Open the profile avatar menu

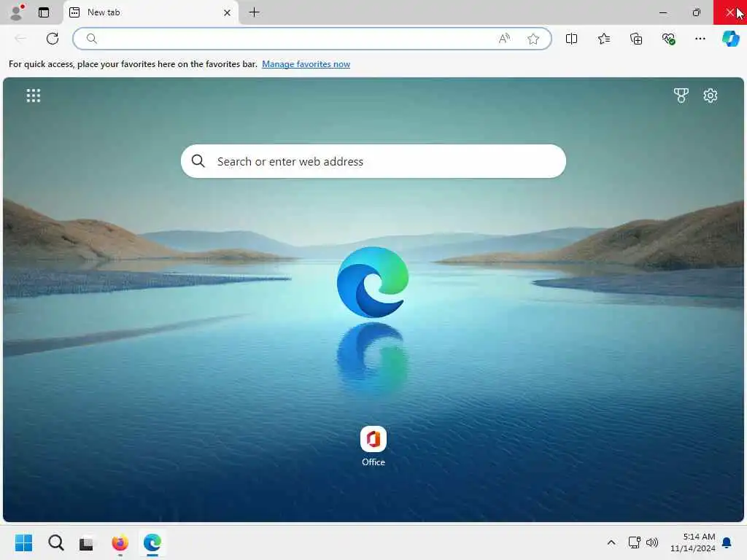click(x=17, y=12)
